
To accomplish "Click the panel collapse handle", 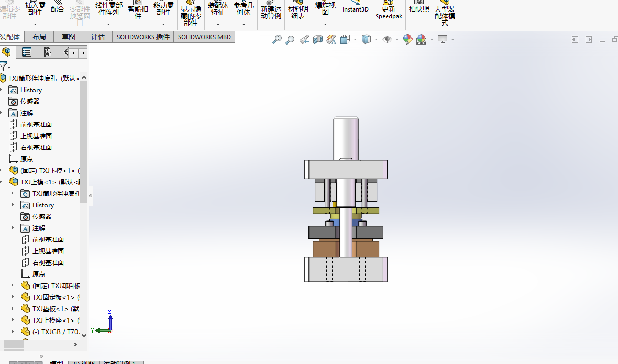I will [91, 196].
